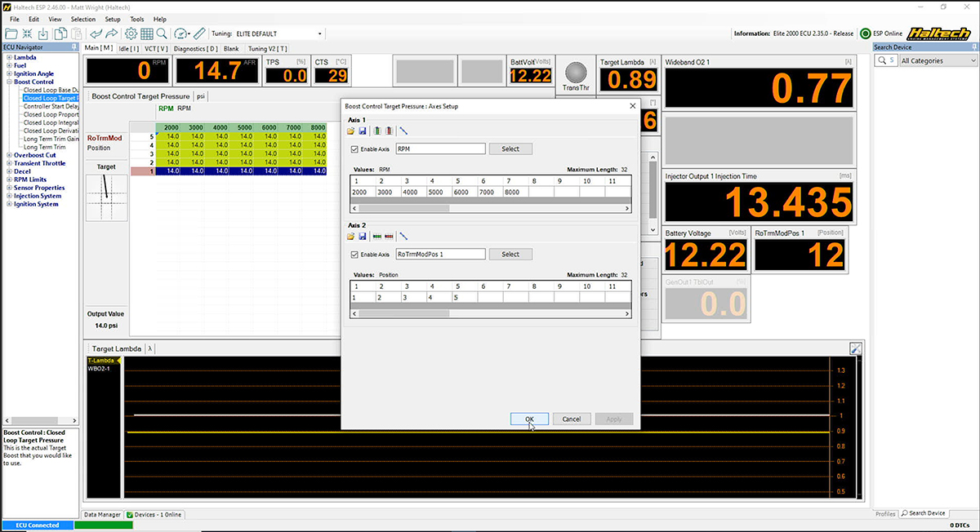The image size is (980, 532).
Task: Collapse the Boost Control tree node
Action: [9, 82]
